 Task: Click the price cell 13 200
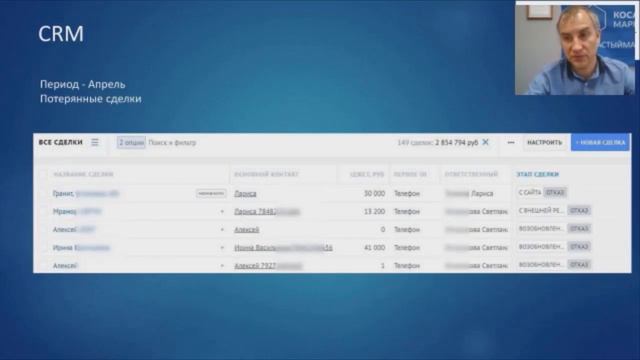(x=374, y=211)
